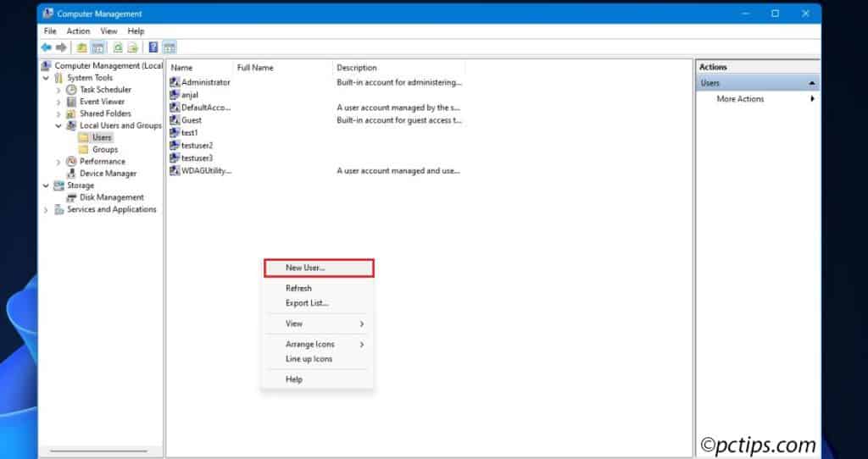Click the Refresh icon in the toolbar
868x459 pixels.
tap(118, 47)
